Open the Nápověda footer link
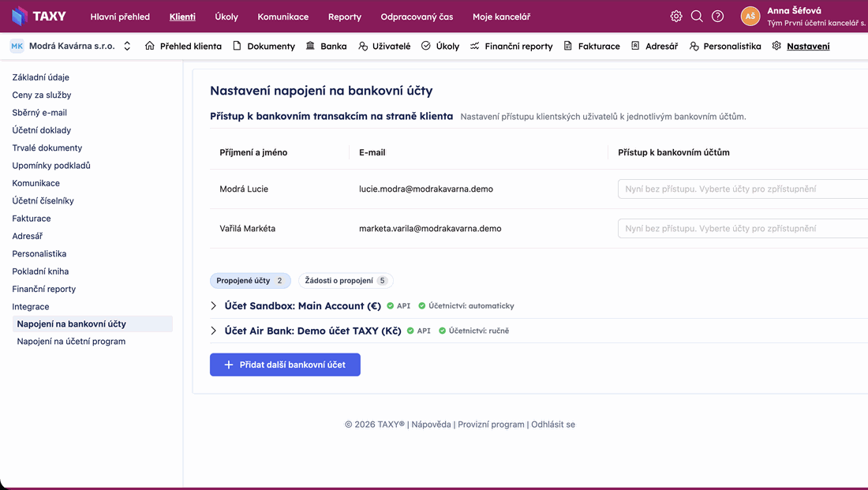 (431, 425)
